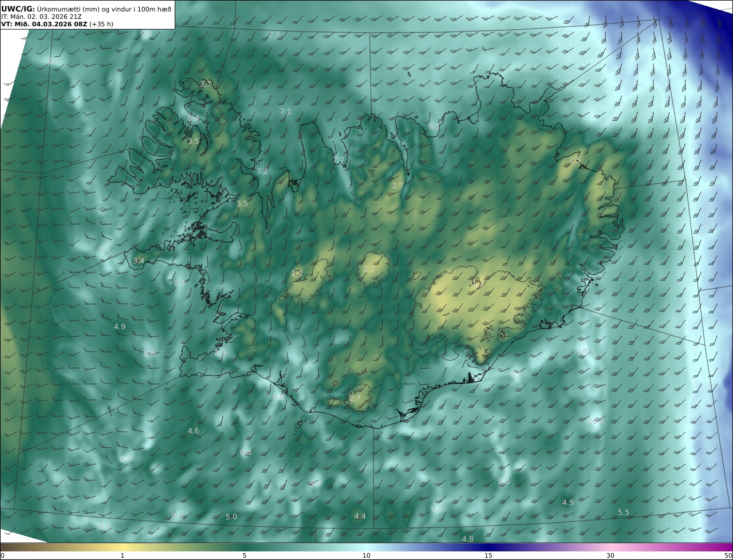Click the 8.4 value label on map
733x560 pixels.
[x=194, y=119]
